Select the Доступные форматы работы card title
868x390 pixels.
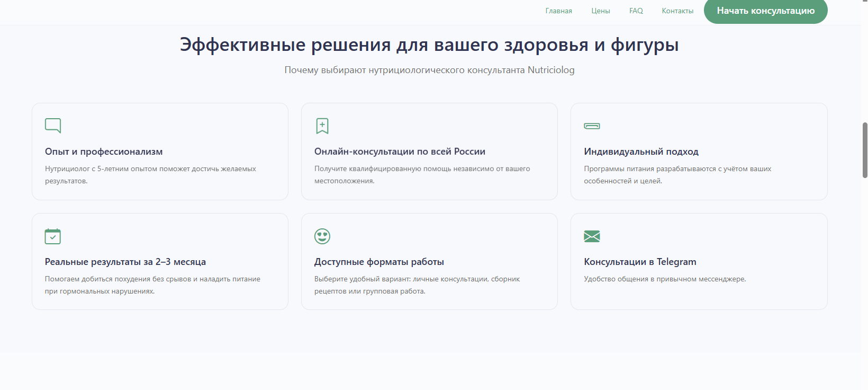[x=379, y=262]
